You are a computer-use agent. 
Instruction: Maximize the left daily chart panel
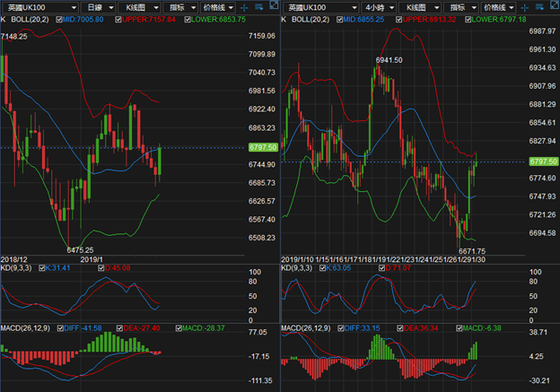[x=271, y=6]
